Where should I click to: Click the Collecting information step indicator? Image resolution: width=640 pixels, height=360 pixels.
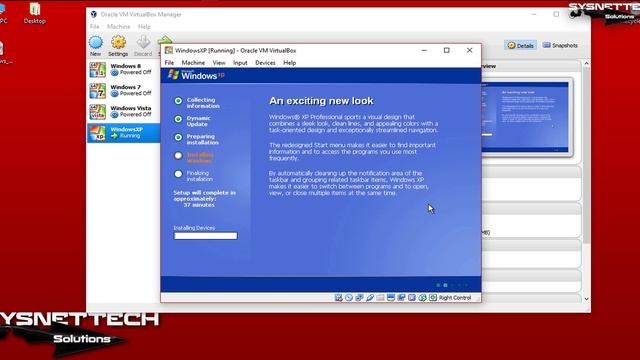pos(178,100)
